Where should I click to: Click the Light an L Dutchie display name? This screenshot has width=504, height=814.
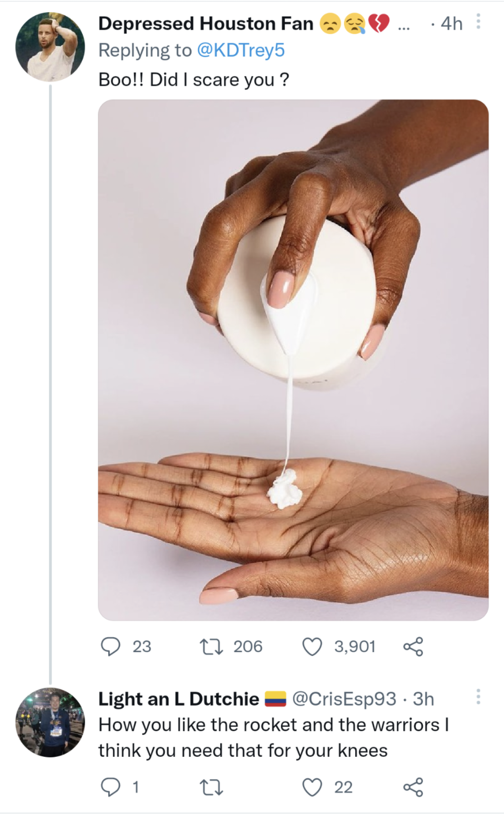pos(178,699)
